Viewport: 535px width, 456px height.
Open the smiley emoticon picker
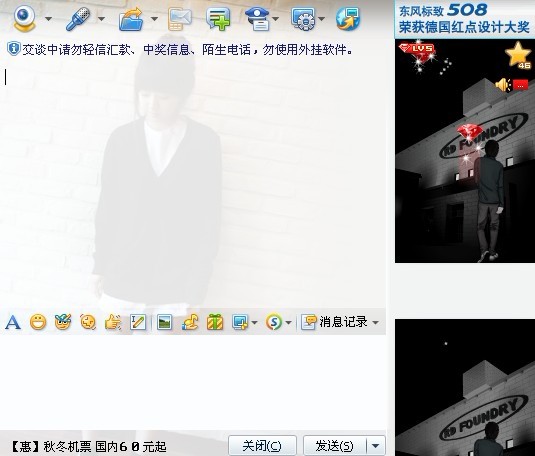pos(38,322)
